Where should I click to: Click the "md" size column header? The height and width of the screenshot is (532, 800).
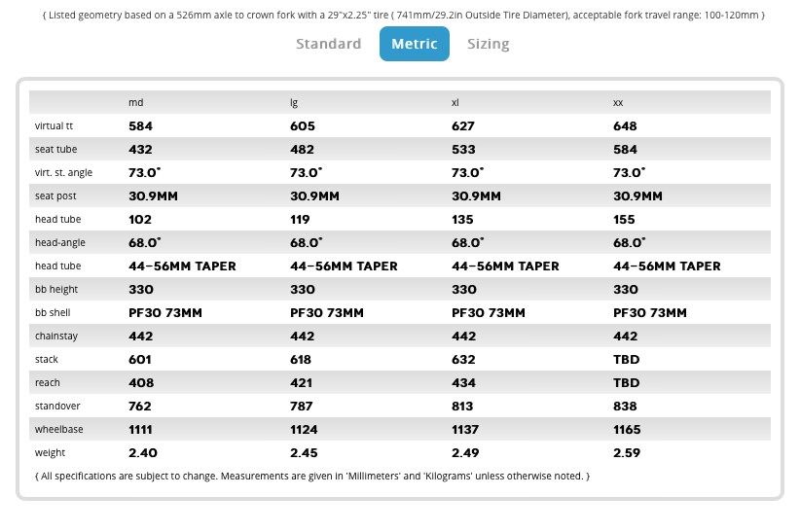pyautogui.click(x=136, y=103)
